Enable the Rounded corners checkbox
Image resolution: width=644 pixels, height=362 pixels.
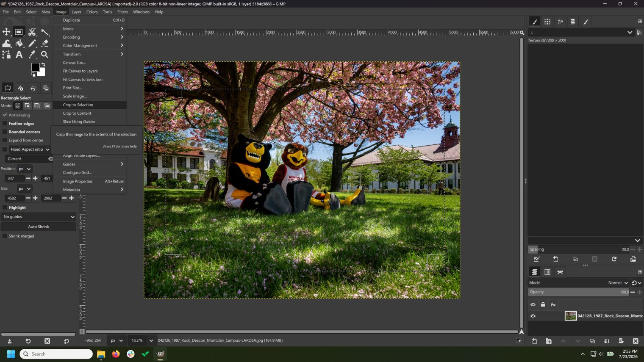5,132
